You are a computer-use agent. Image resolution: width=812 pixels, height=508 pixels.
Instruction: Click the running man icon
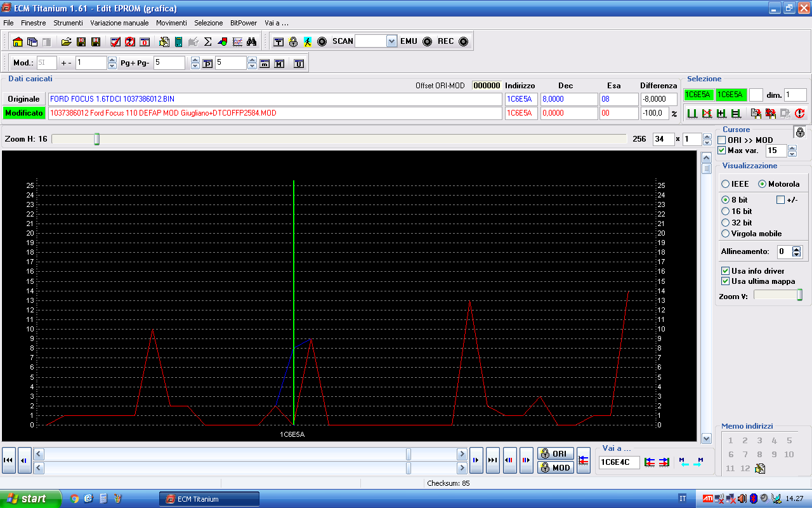pos(308,42)
